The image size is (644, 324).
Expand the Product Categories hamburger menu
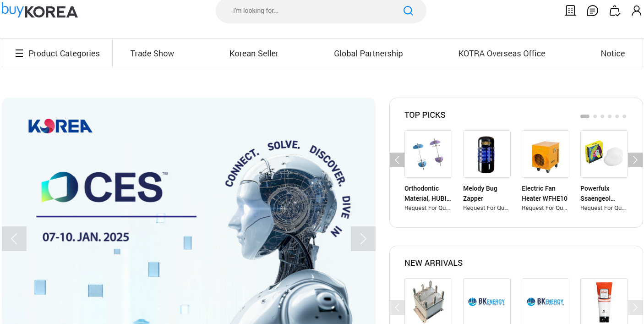point(57,53)
